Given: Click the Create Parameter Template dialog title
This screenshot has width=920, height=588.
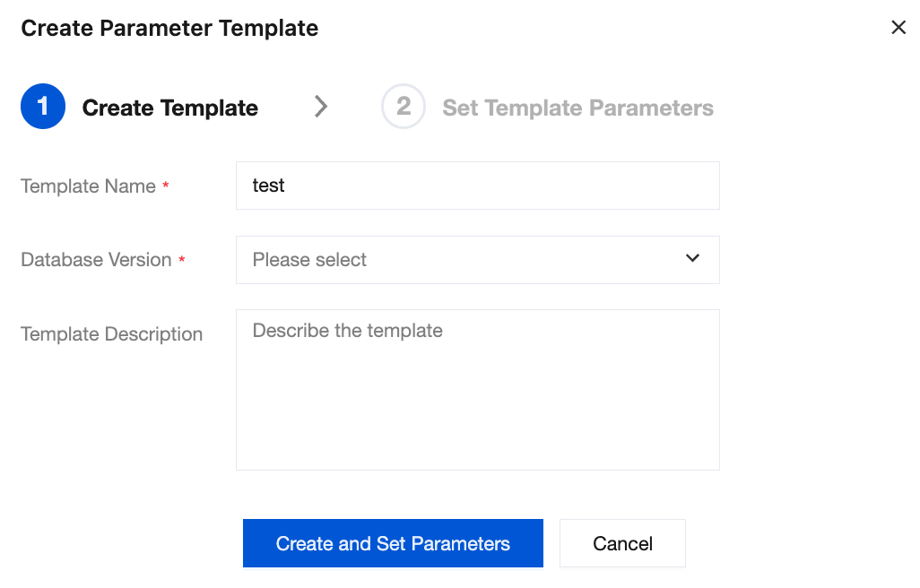Looking at the screenshot, I should [x=169, y=28].
